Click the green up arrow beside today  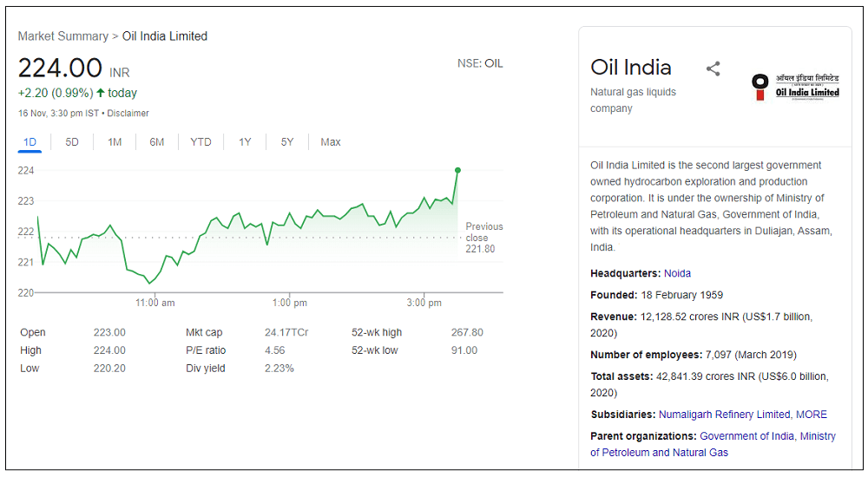pyautogui.click(x=100, y=93)
